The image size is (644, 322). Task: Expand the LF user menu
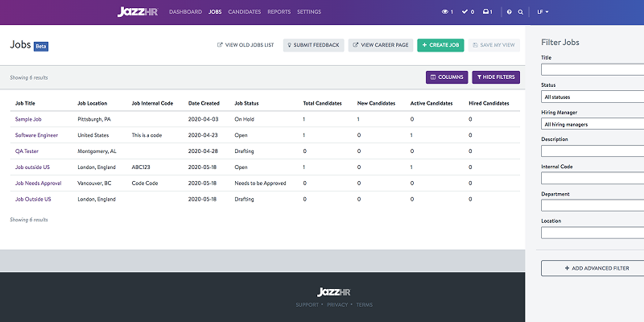543,12
